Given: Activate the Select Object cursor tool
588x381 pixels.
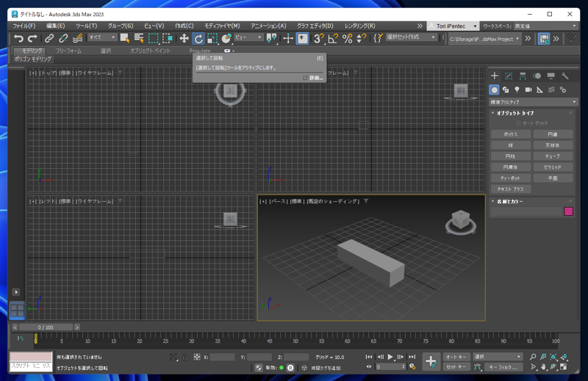Looking at the screenshot, I should (x=125, y=38).
